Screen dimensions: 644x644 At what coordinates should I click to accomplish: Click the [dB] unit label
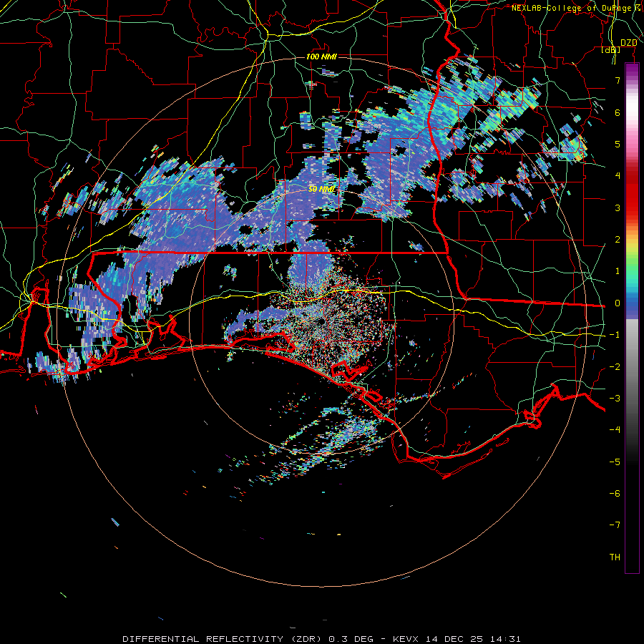(611, 49)
